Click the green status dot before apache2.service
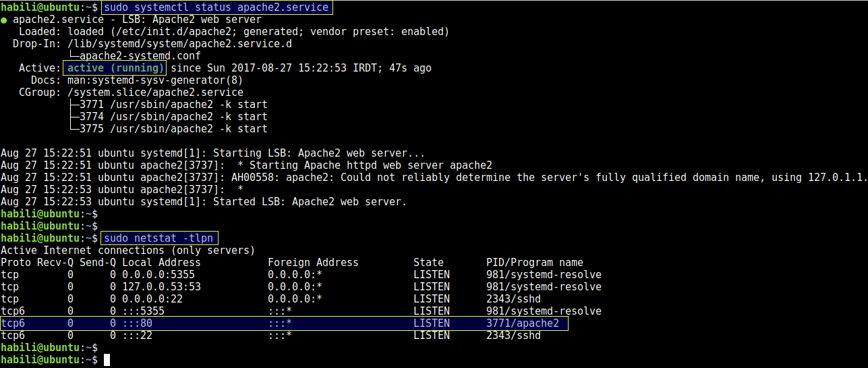The width and height of the screenshot is (868, 368). (x=6, y=20)
